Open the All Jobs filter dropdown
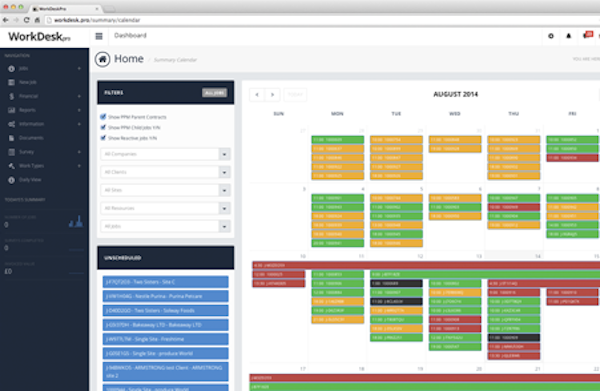This screenshot has height=391, width=600. coord(165,226)
